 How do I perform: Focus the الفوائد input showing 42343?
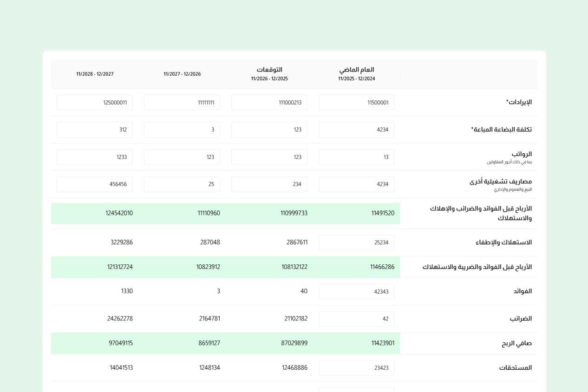pyautogui.click(x=356, y=292)
